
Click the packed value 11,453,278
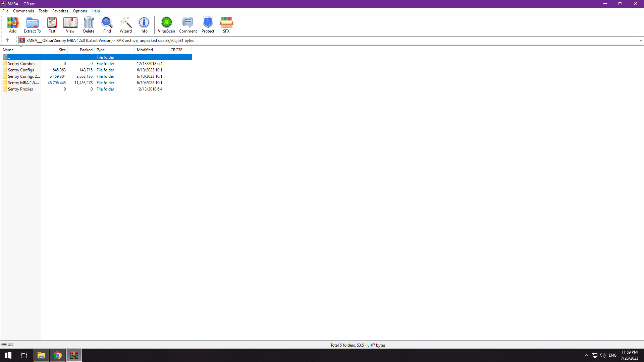84,83
